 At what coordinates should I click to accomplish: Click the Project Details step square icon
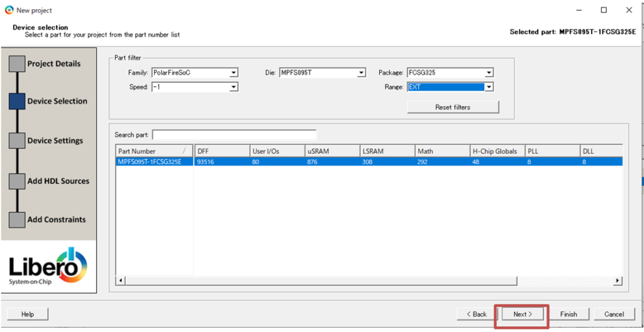click(17, 64)
